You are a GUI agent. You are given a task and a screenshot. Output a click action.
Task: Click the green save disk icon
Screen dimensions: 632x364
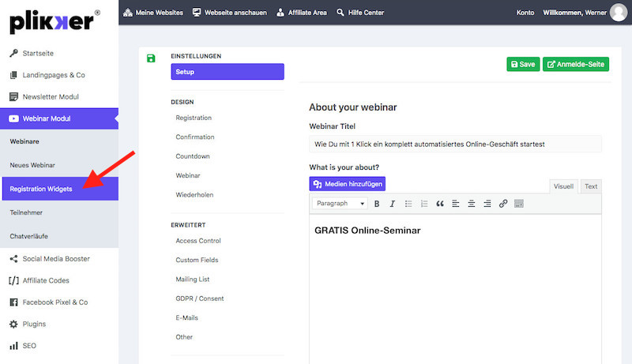pyautogui.click(x=151, y=58)
